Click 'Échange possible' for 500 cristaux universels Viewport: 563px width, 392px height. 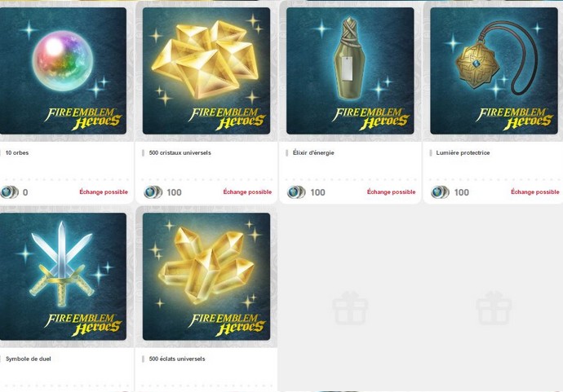247,192
